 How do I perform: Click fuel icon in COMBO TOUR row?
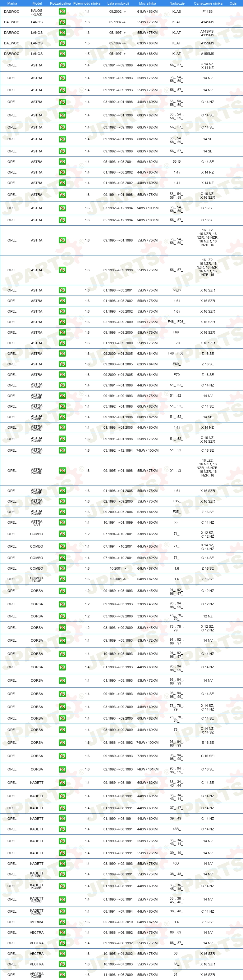coord(62,579)
